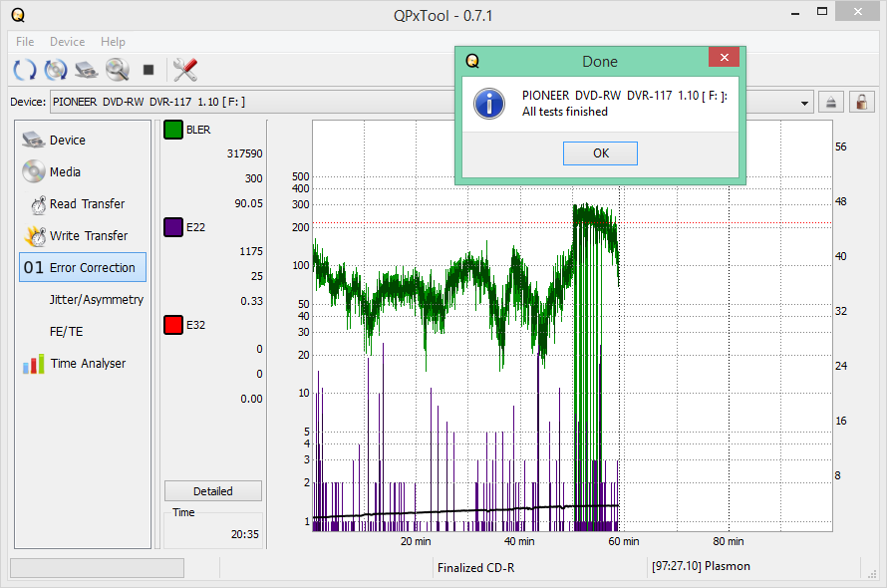Expand the Device selection dropdown arrow
This screenshot has width=887, height=588.
pos(804,103)
